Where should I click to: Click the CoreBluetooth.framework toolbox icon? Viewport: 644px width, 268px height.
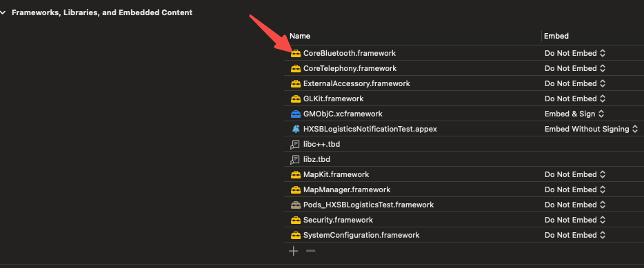point(296,53)
